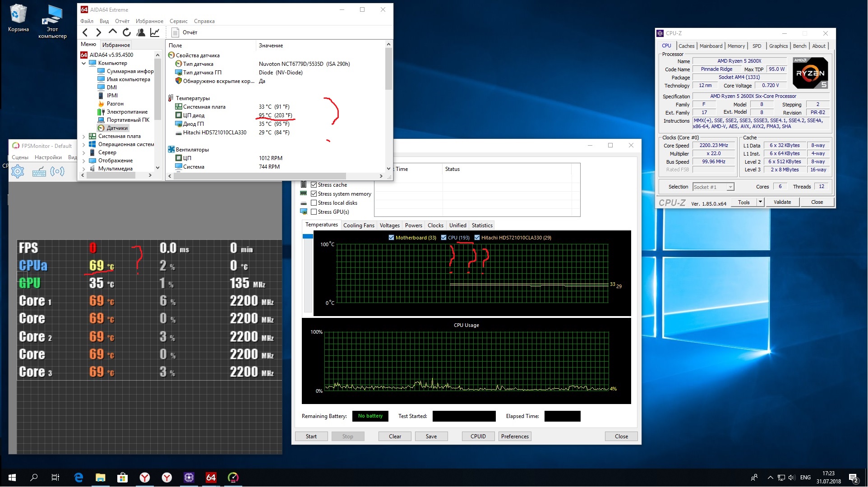868x487 pixels.
Task: Open the CPU-Z Tools dropdown arrow
Action: pyautogui.click(x=760, y=202)
